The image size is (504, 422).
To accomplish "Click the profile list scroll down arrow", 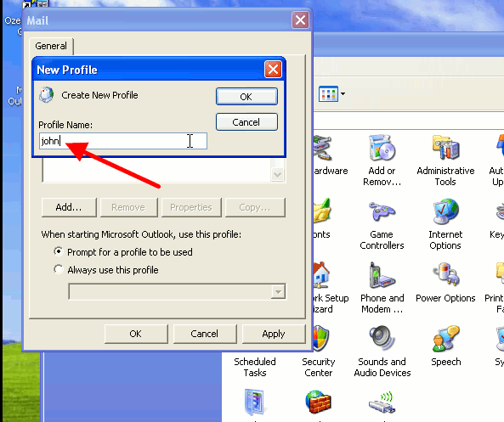I will pos(277,175).
